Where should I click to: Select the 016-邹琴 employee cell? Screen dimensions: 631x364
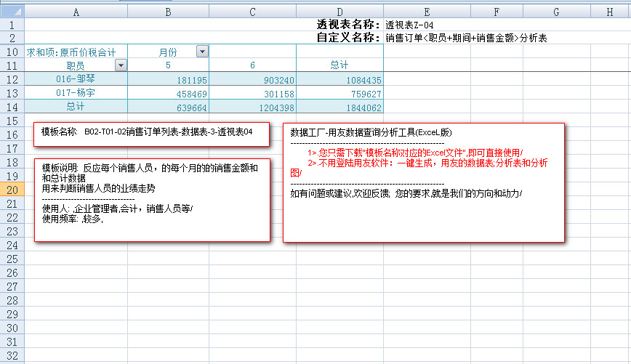[x=76, y=79]
